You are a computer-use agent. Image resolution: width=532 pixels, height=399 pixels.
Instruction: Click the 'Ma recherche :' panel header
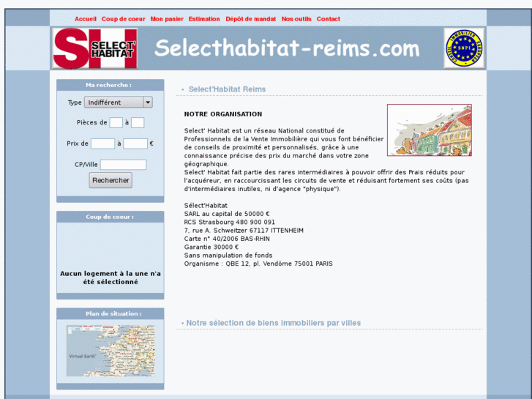[110, 85]
